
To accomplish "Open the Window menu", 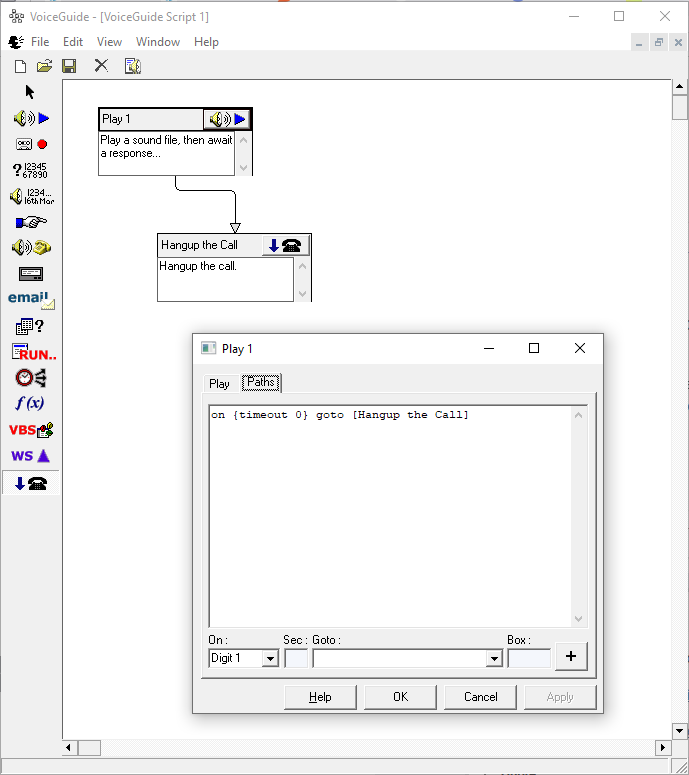I will tap(158, 42).
